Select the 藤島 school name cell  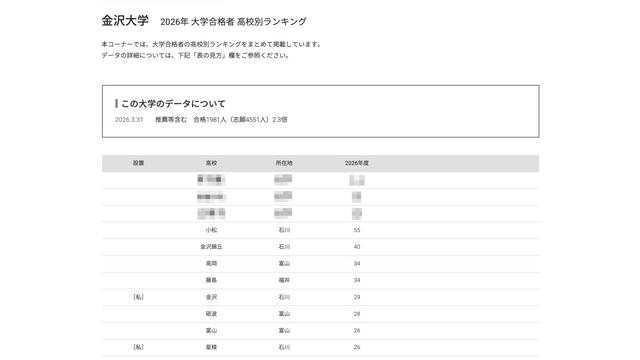point(211,280)
